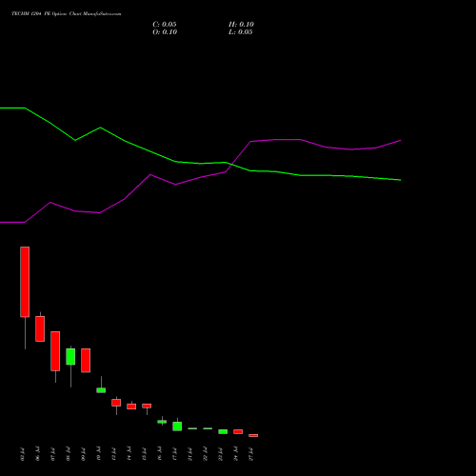Screen dimensions: 476x476
Task: Click the candlestick above the 27 Jul label
Action: (x=253, y=435)
